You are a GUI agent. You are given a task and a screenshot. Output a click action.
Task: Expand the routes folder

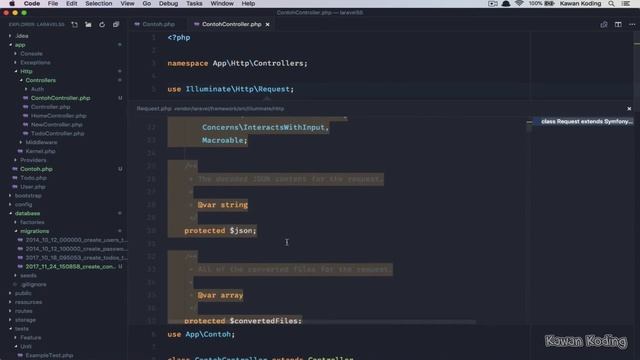24,311
